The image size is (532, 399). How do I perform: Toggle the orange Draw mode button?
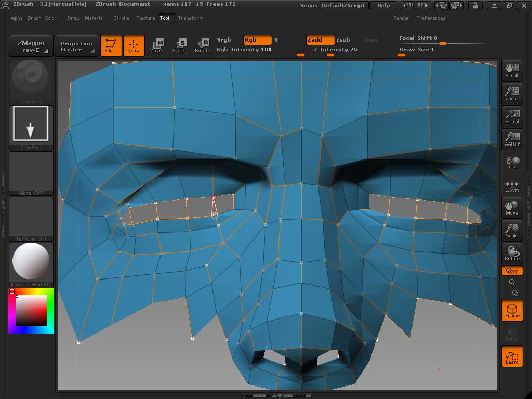click(x=134, y=46)
